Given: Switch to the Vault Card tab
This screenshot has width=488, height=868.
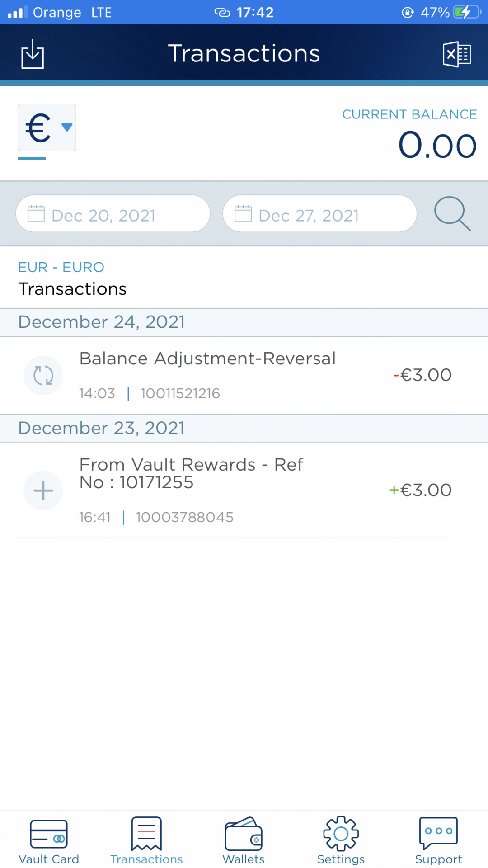Looking at the screenshot, I should click(x=49, y=840).
